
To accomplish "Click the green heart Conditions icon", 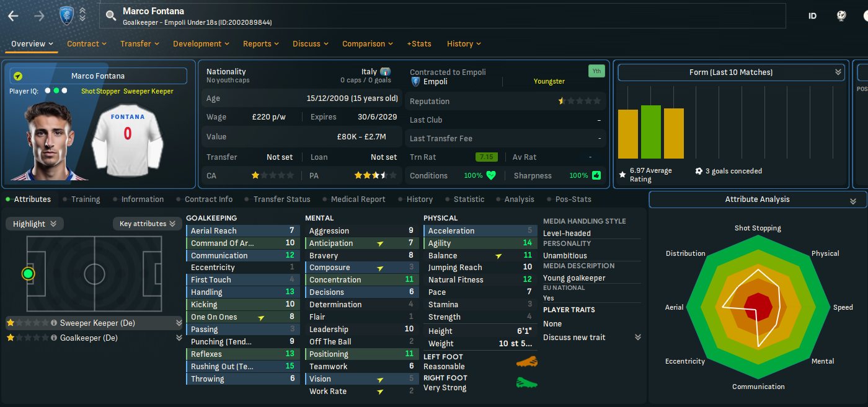I will pyautogui.click(x=491, y=175).
